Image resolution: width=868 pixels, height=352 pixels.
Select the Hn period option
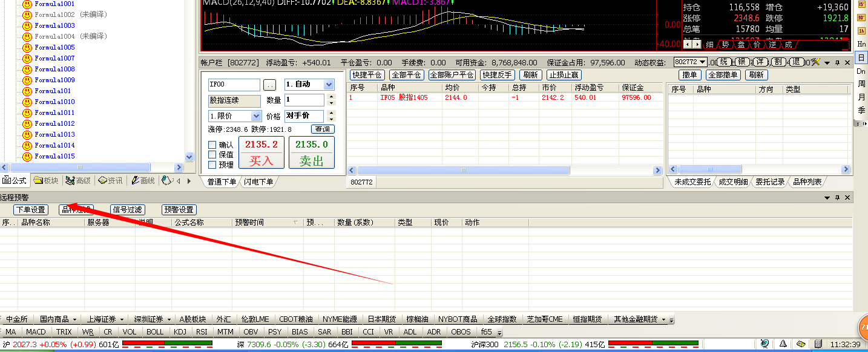pyautogui.click(x=861, y=44)
